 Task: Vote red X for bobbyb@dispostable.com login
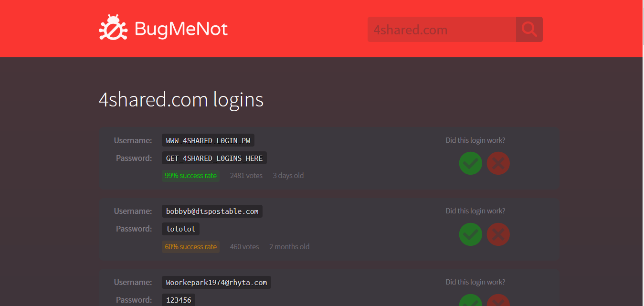[498, 234]
